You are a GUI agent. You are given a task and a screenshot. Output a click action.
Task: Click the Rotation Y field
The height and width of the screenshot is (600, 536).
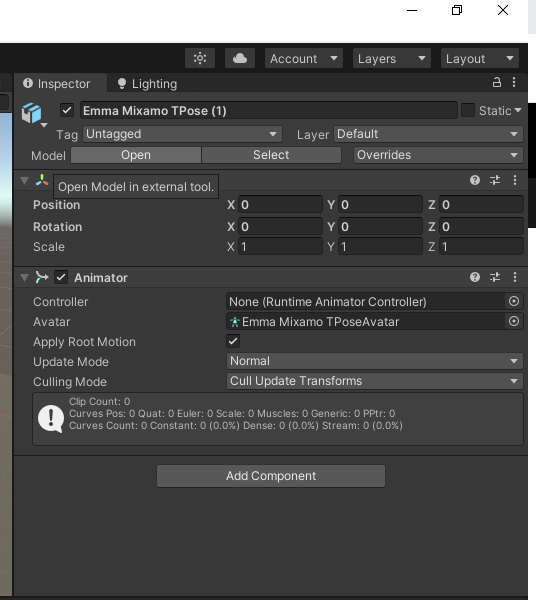tap(380, 227)
